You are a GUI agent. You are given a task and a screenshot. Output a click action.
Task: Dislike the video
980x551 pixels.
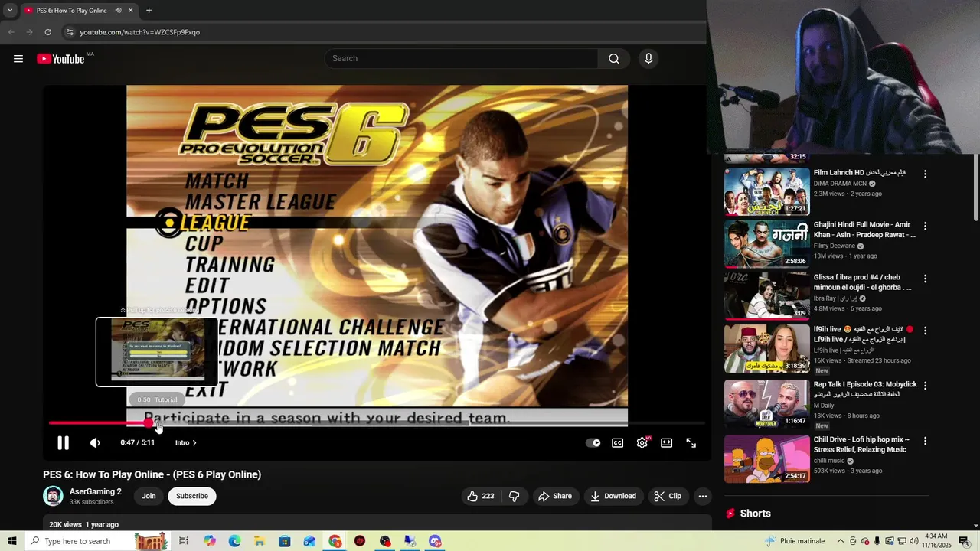[x=514, y=496]
